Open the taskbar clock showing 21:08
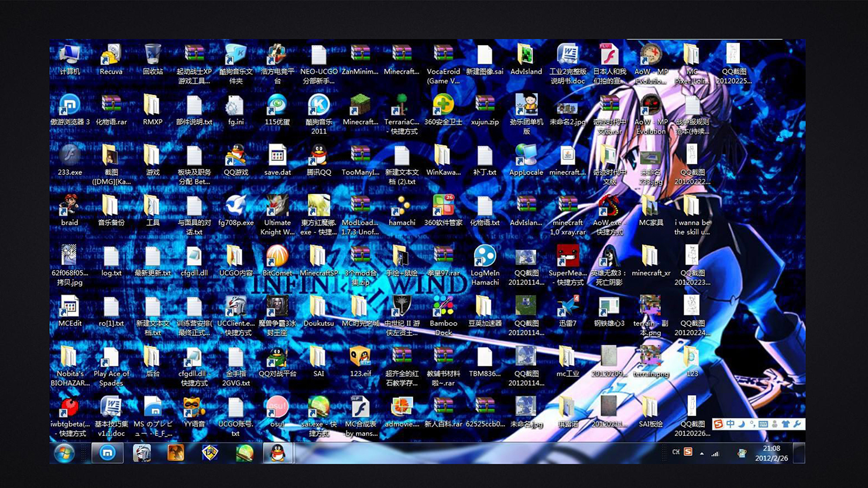Viewport: 868px width, 488px height. click(771, 453)
